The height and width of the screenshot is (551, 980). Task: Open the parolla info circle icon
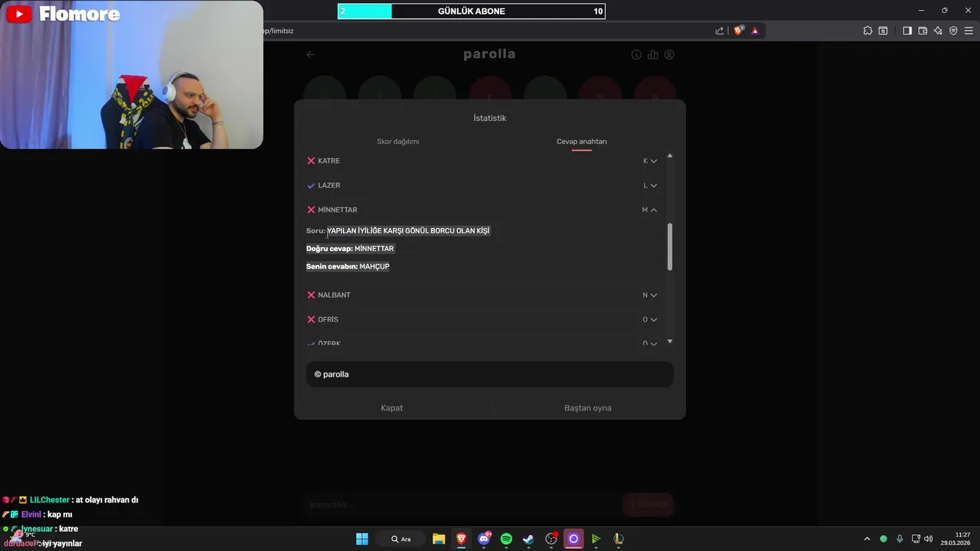coord(636,54)
